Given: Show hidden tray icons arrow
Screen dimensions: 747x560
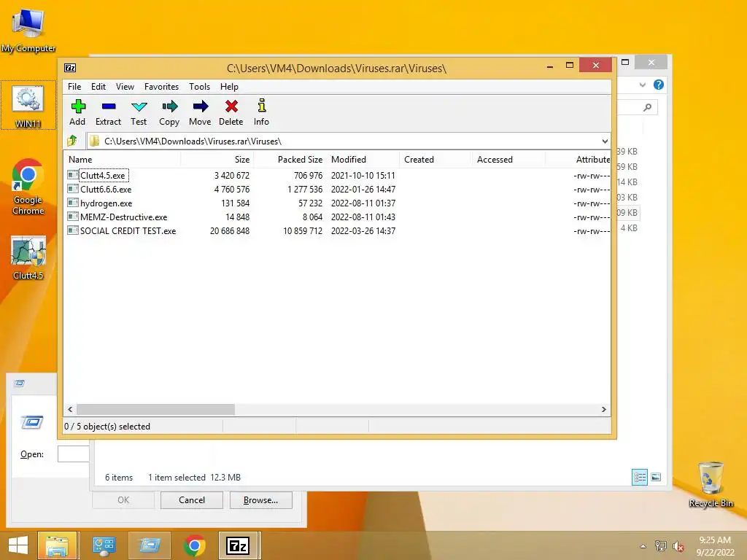Looking at the screenshot, I should click(x=643, y=546).
